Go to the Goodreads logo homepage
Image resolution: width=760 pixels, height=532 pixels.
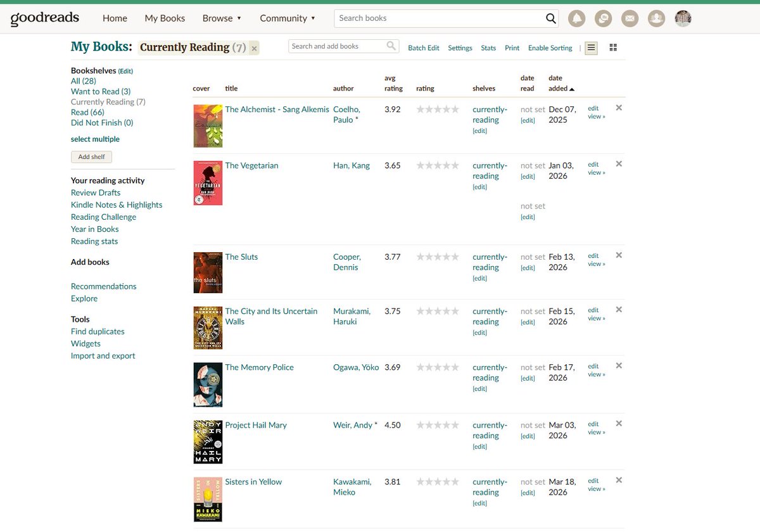click(44, 18)
